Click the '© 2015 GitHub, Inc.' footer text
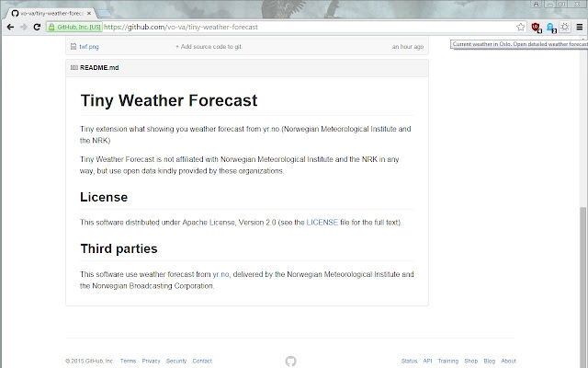Viewport: 588px width, 368px height. pos(90,361)
